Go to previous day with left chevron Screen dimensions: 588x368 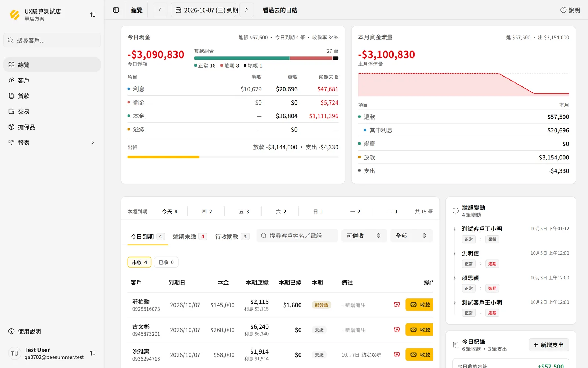160,10
